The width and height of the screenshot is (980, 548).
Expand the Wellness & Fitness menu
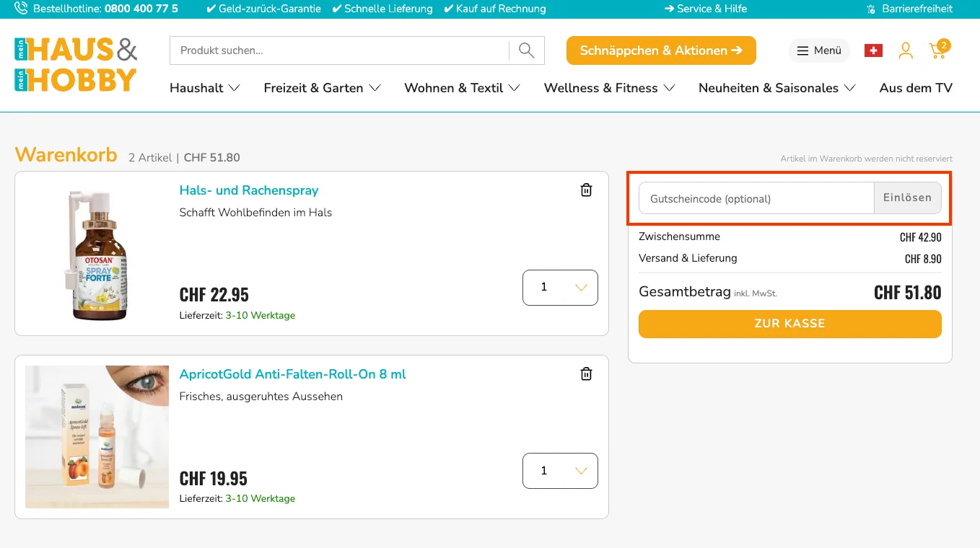tap(609, 88)
